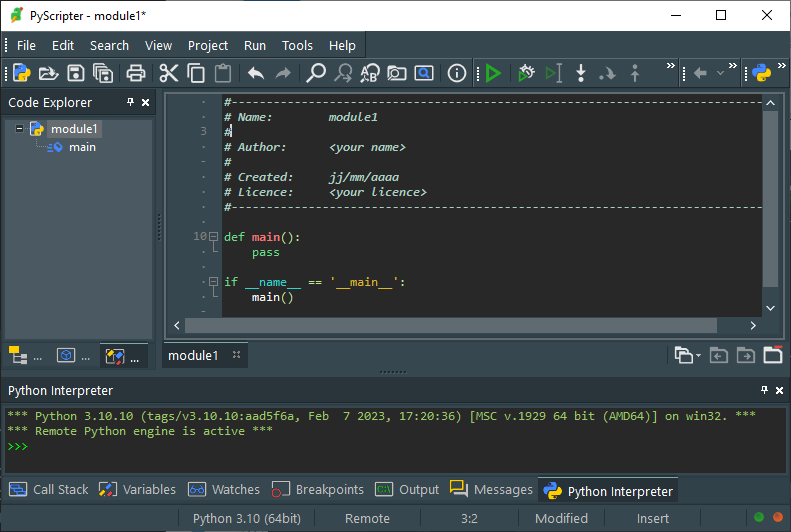Expand the navigation toolbar overflow chevron
Screen dimensions: 791x532
click(732, 66)
